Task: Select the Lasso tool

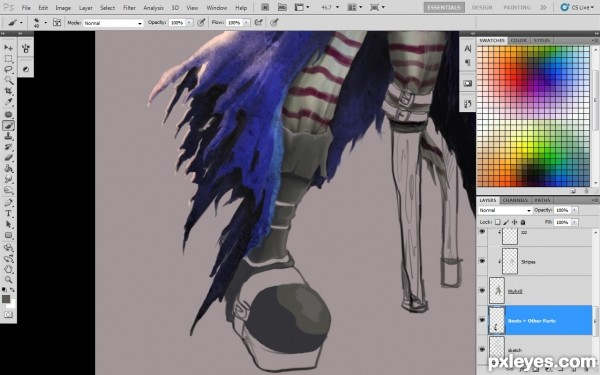Action: 8,70
